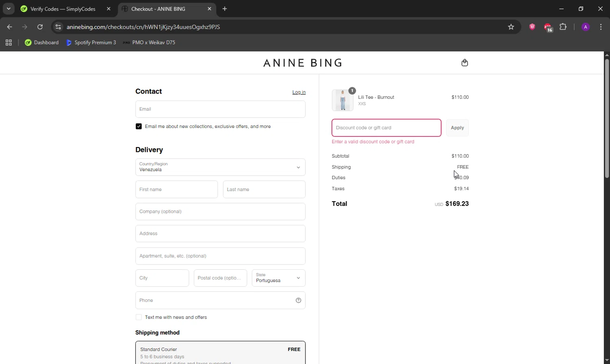Close the Checkout - ANINE BING tab
This screenshot has height=364, width=610.
pyautogui.click(x=209, y=9)
